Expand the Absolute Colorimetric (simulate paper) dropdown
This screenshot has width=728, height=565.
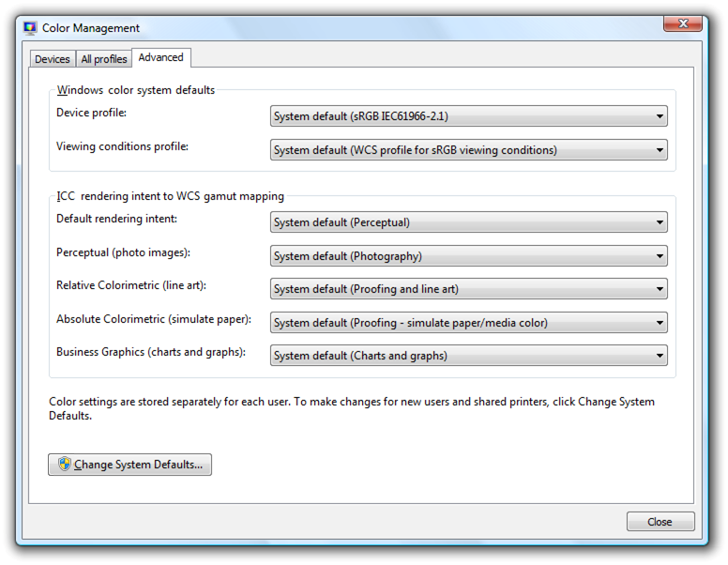click(x=469, y=323)
